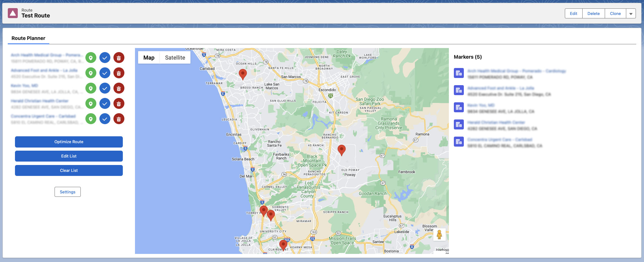Click trash icon for Advanced Foot and Ankle row
644x262 pixels.
point(119,73)
